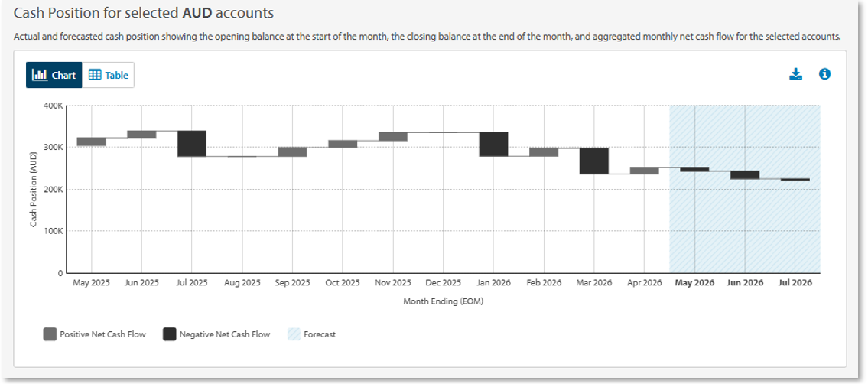Image resolution: width=868 pixels, height=384 pixels.
Task: Select the Jul 2025 negative cash flow bar
Action: [x=192, y=144]
